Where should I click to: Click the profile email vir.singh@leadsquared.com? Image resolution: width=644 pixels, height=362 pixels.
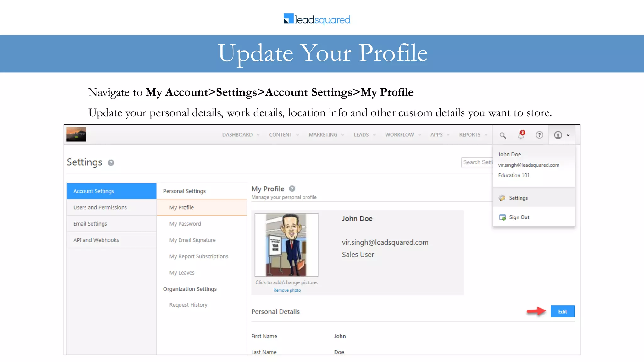point(385,243)
